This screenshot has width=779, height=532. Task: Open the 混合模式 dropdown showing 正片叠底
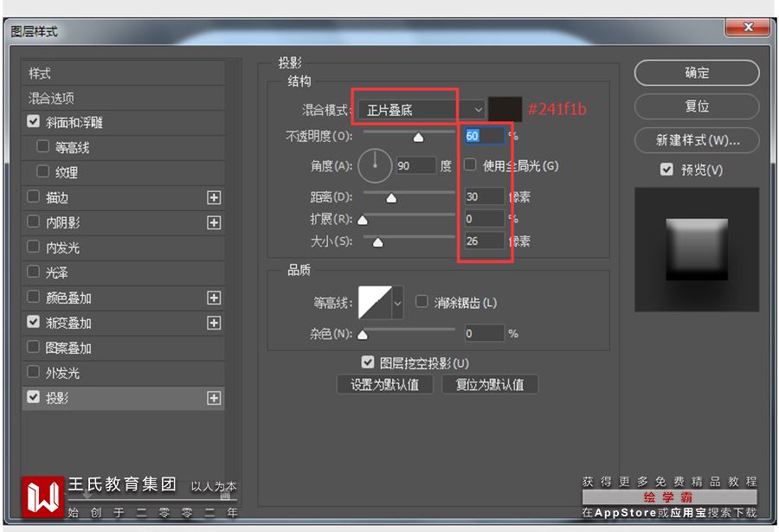click(422, 110)
